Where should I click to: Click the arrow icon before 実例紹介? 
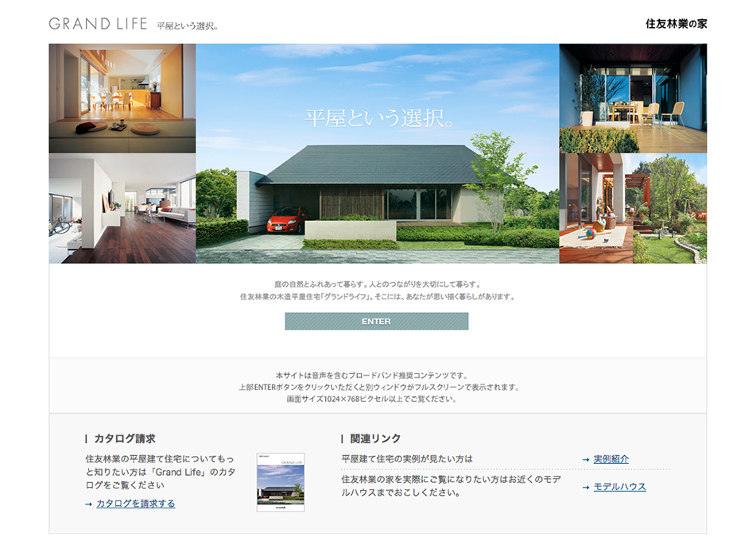[x=586, y=460]
